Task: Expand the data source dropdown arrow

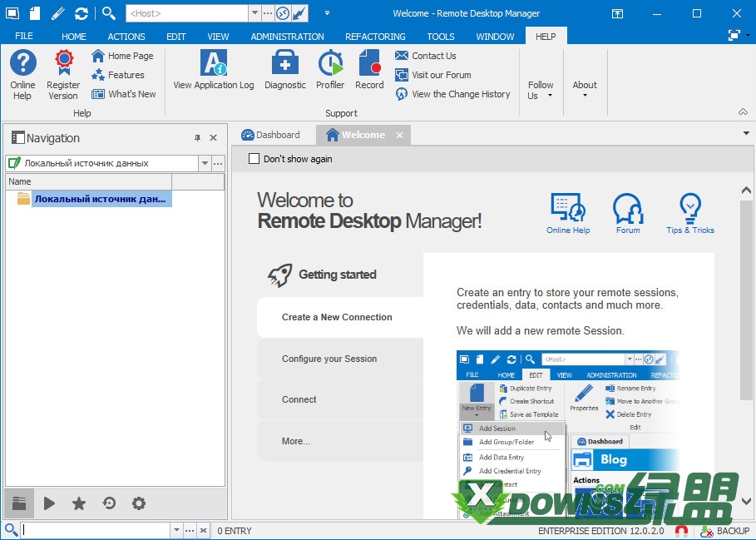Action: click(x=205, y=163)
